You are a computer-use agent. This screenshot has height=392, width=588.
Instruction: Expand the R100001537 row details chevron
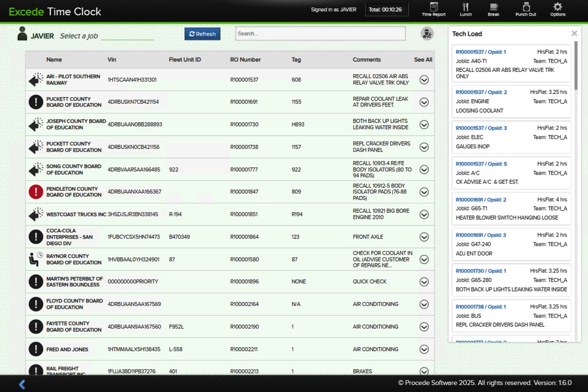pyautogui.click(x=424, y=80)
